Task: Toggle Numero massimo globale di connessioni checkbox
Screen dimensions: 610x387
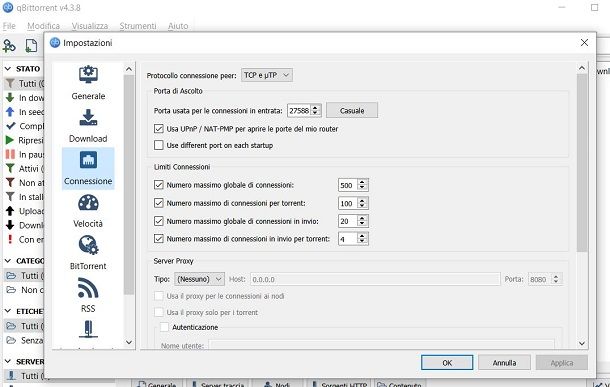Action: [x=158, y=185]
